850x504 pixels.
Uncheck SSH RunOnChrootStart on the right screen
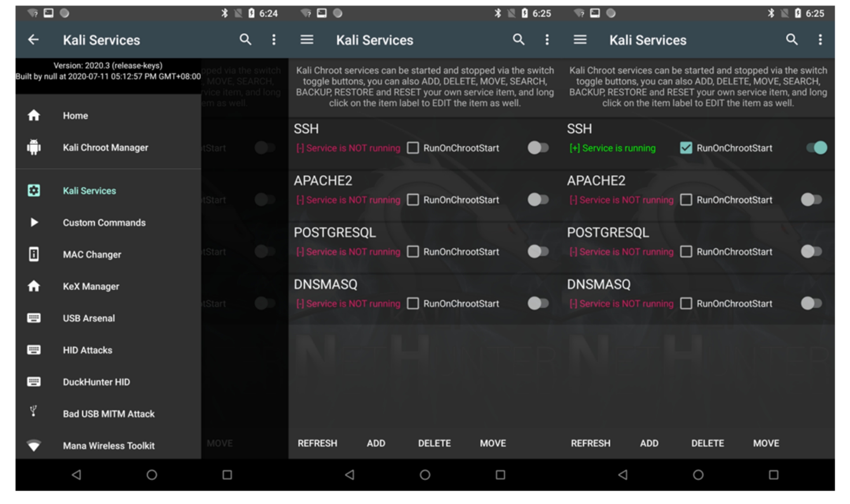click(x=686, y=148)
